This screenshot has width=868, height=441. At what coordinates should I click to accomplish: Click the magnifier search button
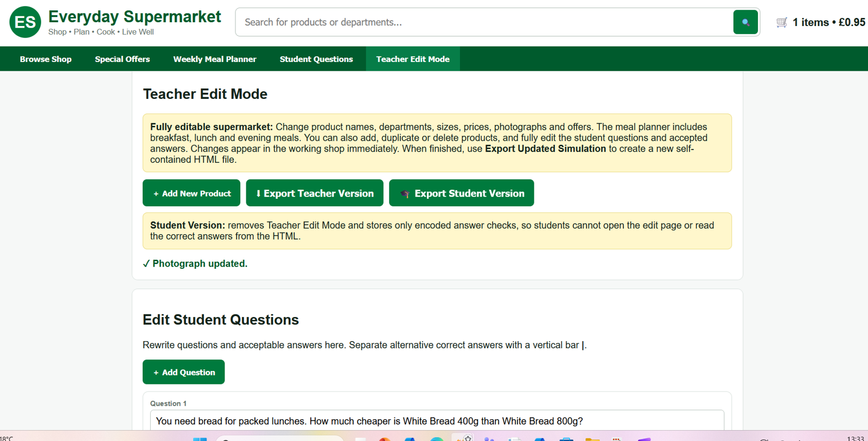(x=745, y=22)
